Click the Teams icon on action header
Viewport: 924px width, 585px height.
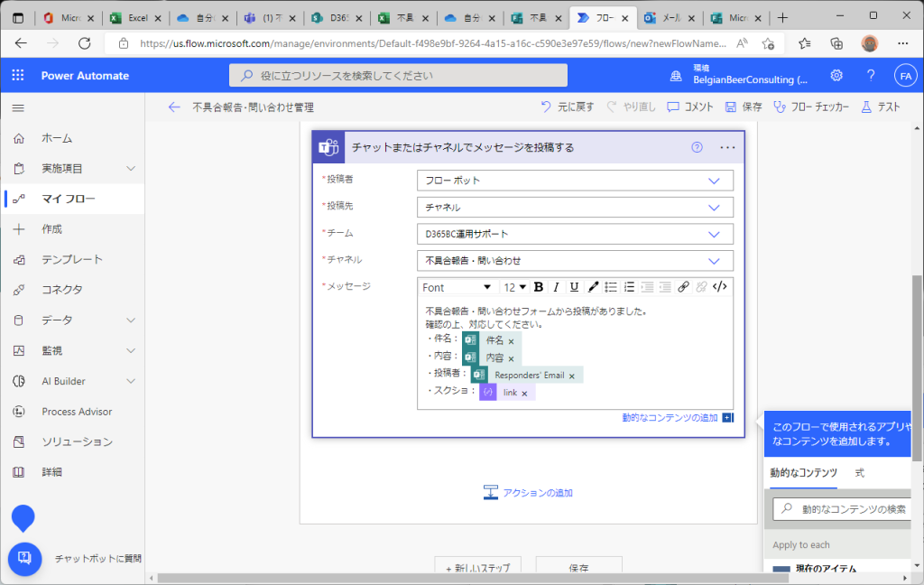[x=328, y=147]
